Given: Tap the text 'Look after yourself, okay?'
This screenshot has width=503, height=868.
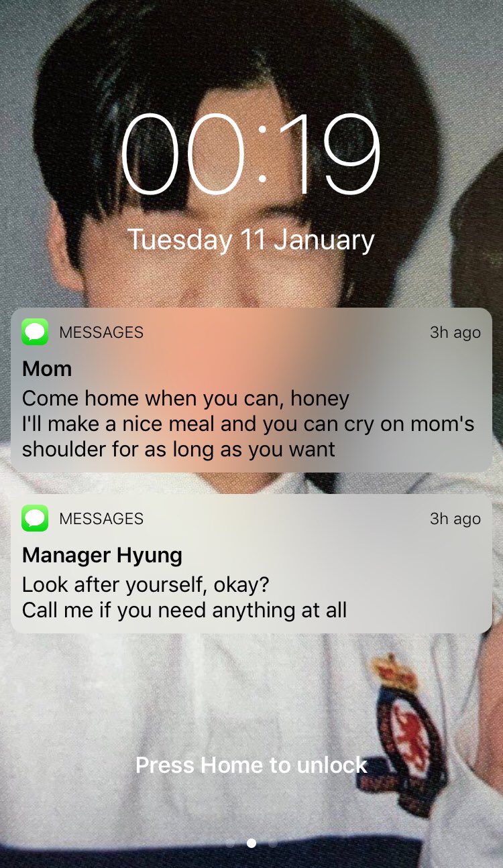Looking at the screenshot, I should 146,584.
